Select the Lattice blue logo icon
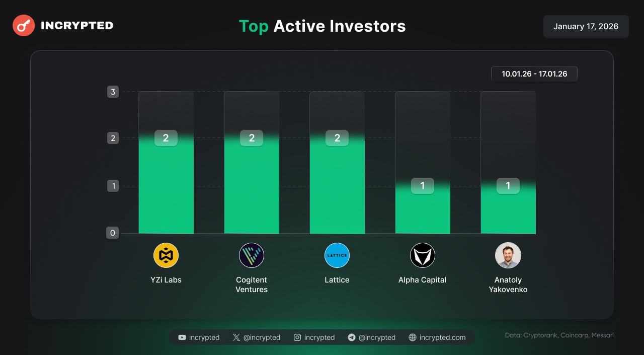Image resolution: width=644 pixels, height=355 pixels. [x=337, y=255]
